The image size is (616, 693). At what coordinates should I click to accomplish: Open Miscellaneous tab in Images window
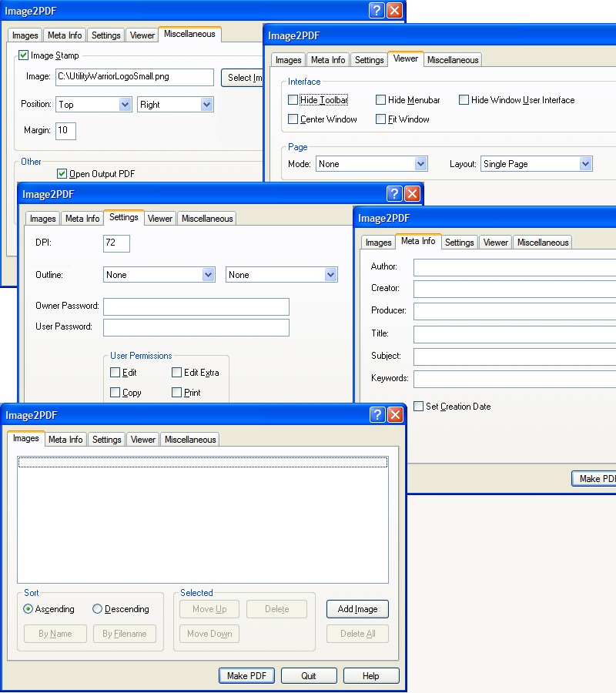[x=190, y=440]
